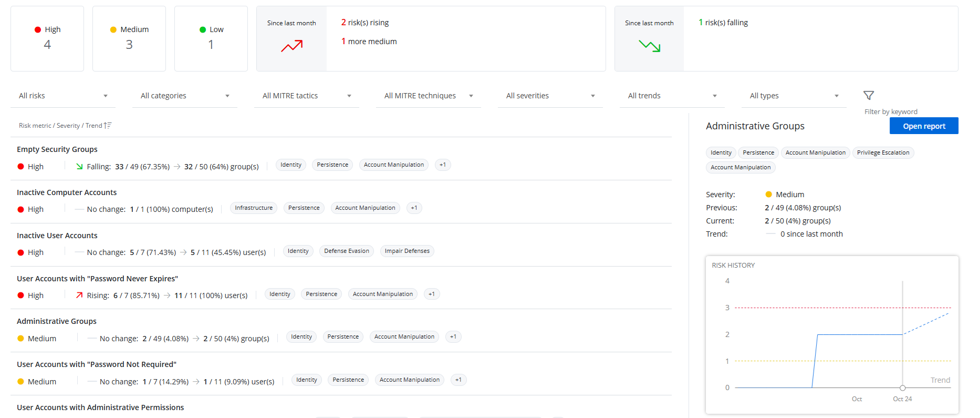Click the Defense Evasion tag
This screenshot has width=980, height=418.
point(347,251)
